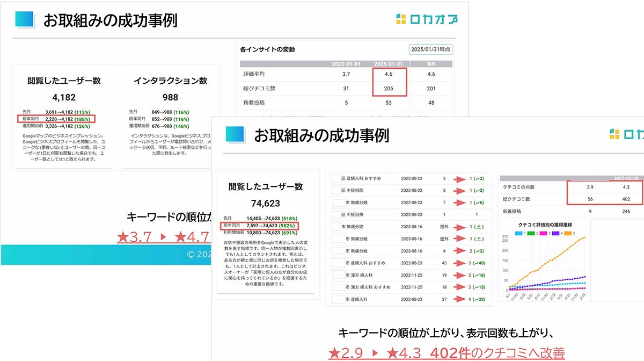The image size is (644, 361).
Task: Click the 評価平均 value 3.7
Action: (x=346, y=74)
